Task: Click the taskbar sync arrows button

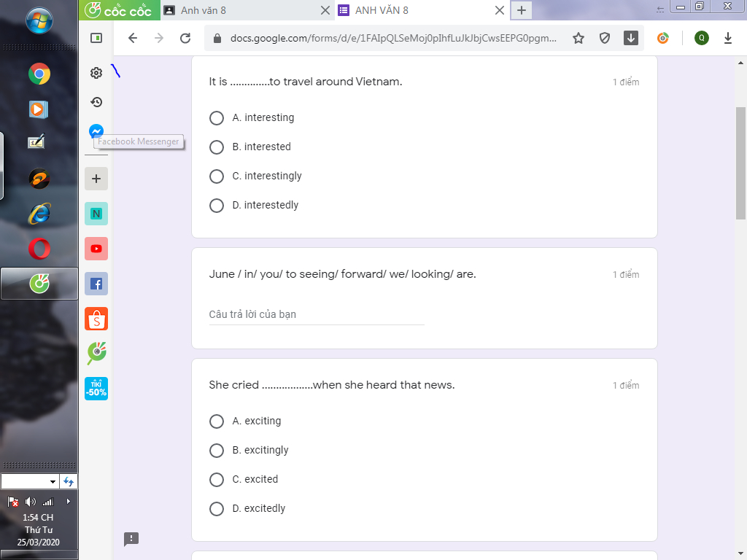Action: pyautogui.click(x=69, y=481)
